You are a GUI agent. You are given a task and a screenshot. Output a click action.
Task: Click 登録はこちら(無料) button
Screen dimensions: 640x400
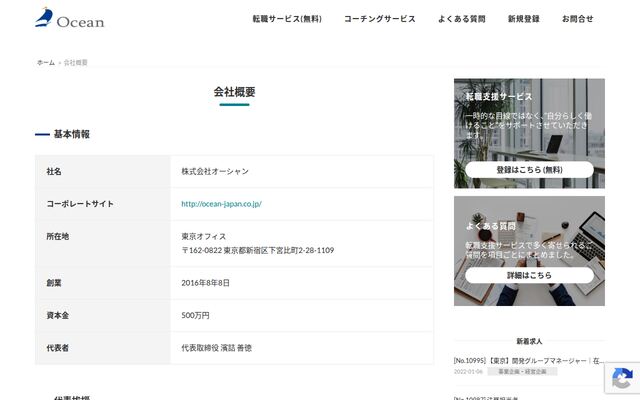(x=529, y=169)
